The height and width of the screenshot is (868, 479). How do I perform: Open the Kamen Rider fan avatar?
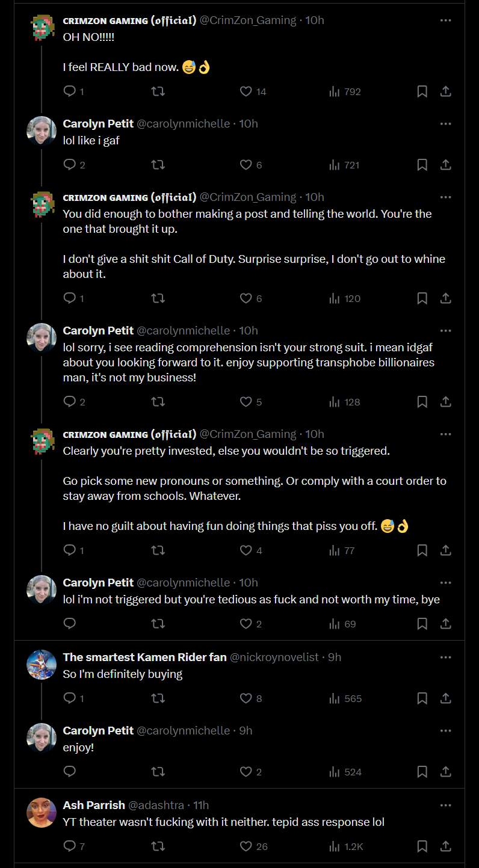click(42, 665)
